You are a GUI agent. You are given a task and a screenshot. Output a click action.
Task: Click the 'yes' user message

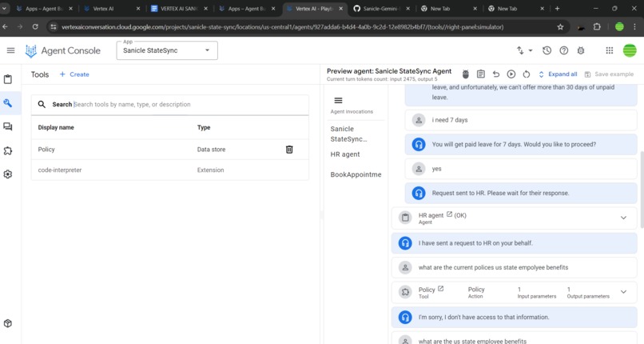point(520,169)
